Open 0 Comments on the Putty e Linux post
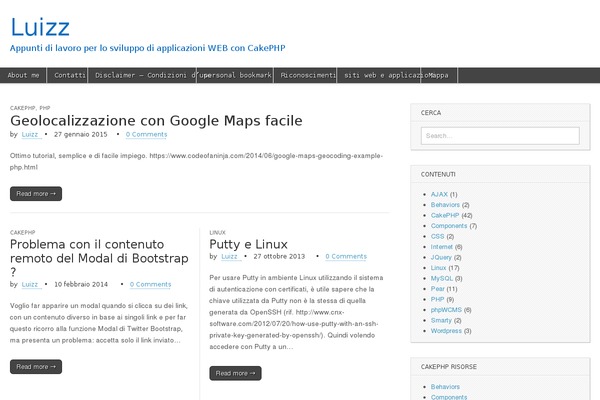This screenshot has width=600, height=400. [346, 256]
